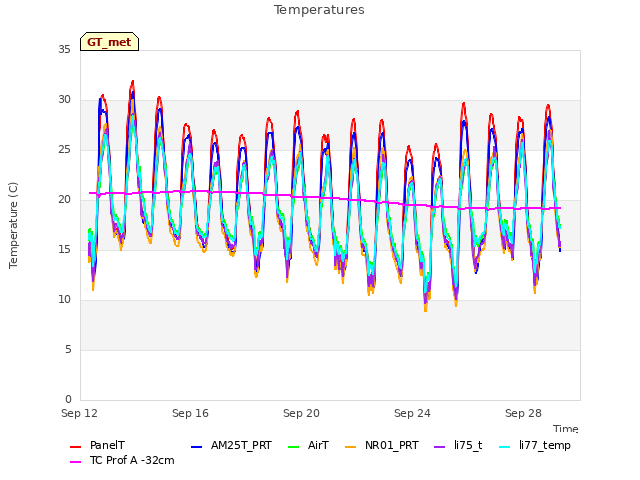Click the blue AM25T_PRT legend swatch

point(197,447)
